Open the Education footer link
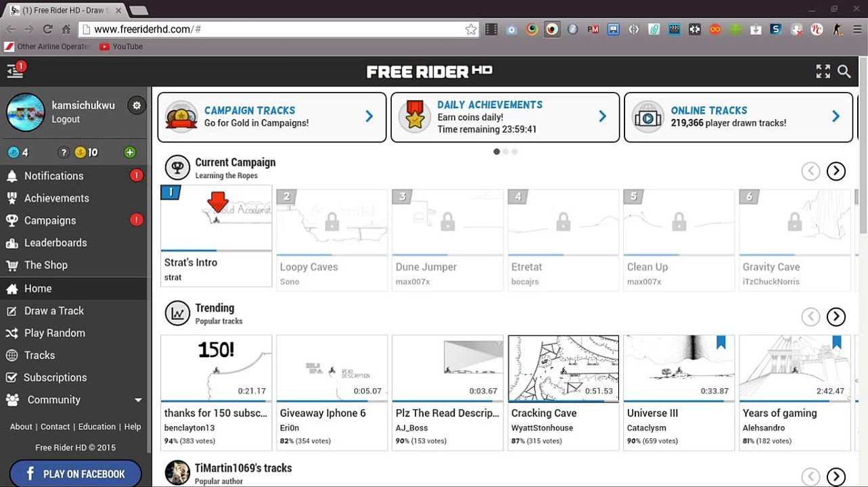This screenshot has height=487, width=868. point(97,427)
